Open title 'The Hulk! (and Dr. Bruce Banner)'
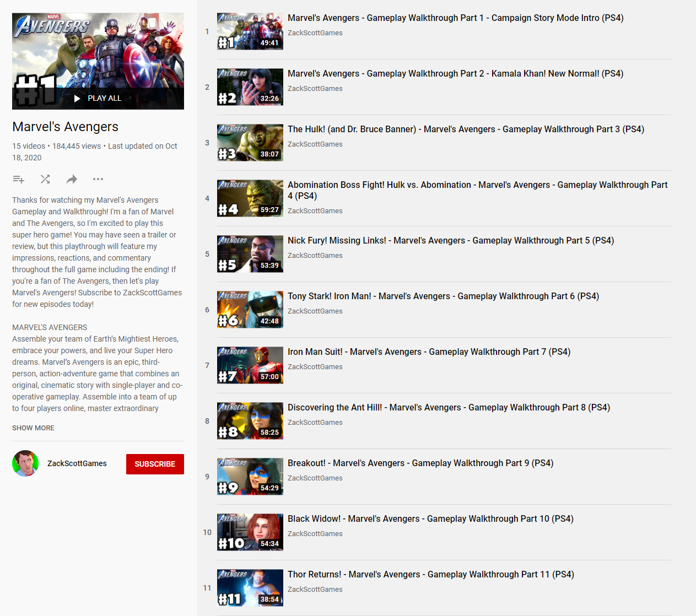 click(x=466, y=129)
